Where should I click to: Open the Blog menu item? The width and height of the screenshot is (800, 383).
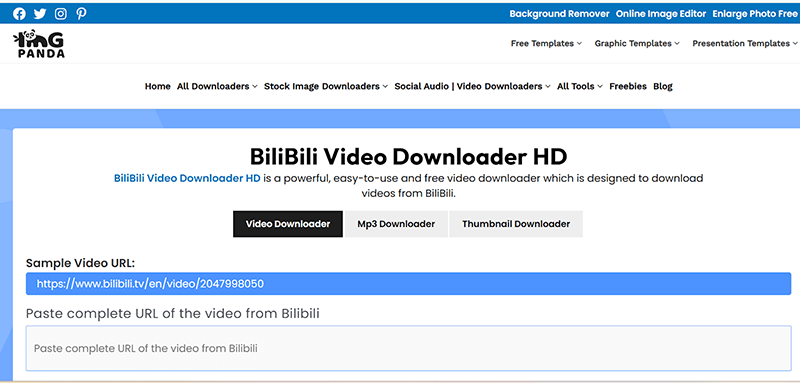663,86
